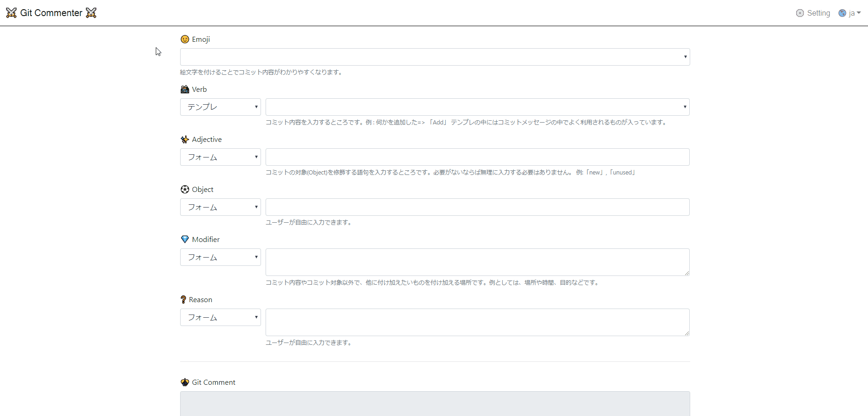Click the gear icon next to Setting
Screen dimensions: 868x416
click(x=800, y=13)
